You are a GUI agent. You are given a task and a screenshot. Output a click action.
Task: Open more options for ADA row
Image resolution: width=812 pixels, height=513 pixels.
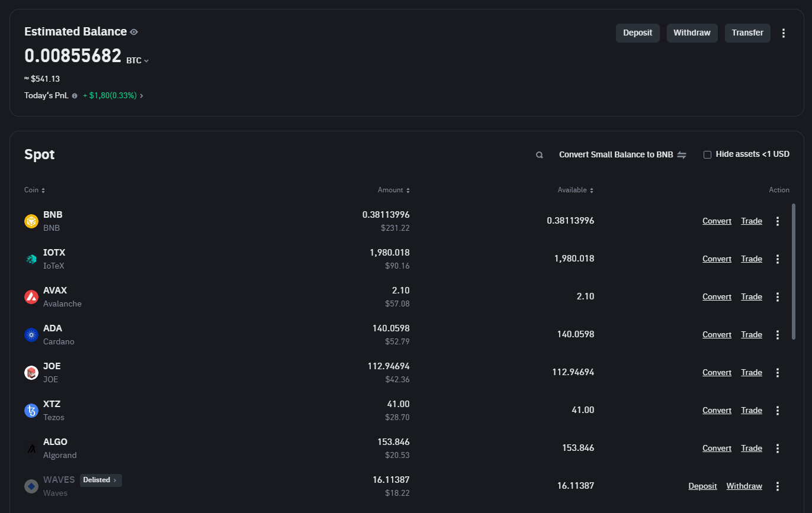tap(778, 335)
